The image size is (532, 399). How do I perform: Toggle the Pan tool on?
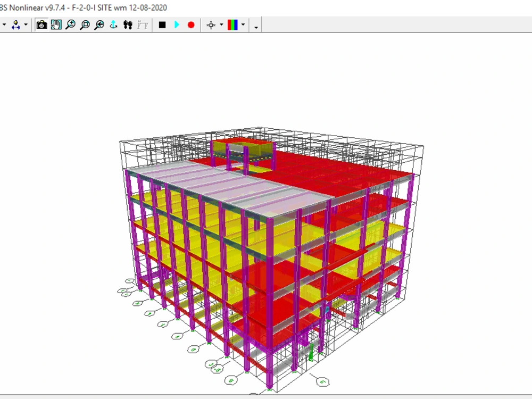click(56, 24)
